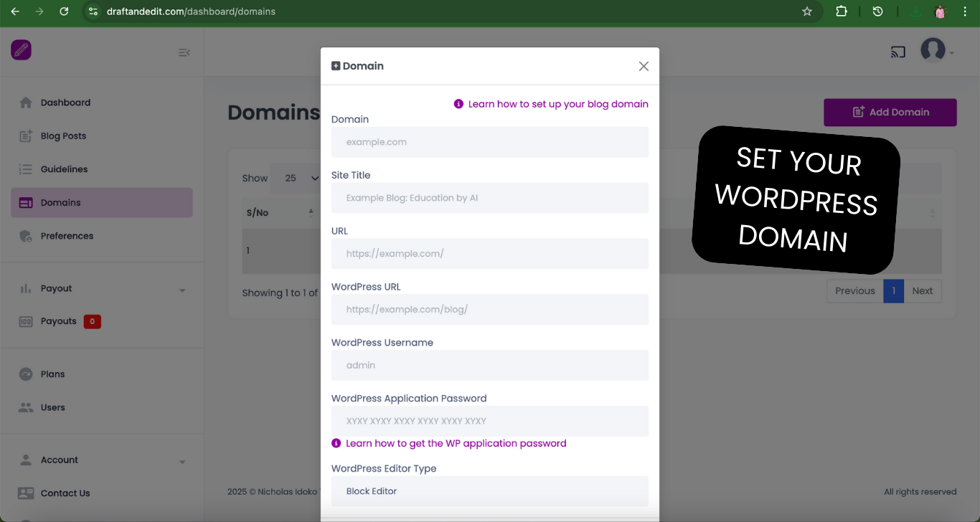Click the Plans sidebar icon
The image size is (980, 522).
click(x=26, y=374)
